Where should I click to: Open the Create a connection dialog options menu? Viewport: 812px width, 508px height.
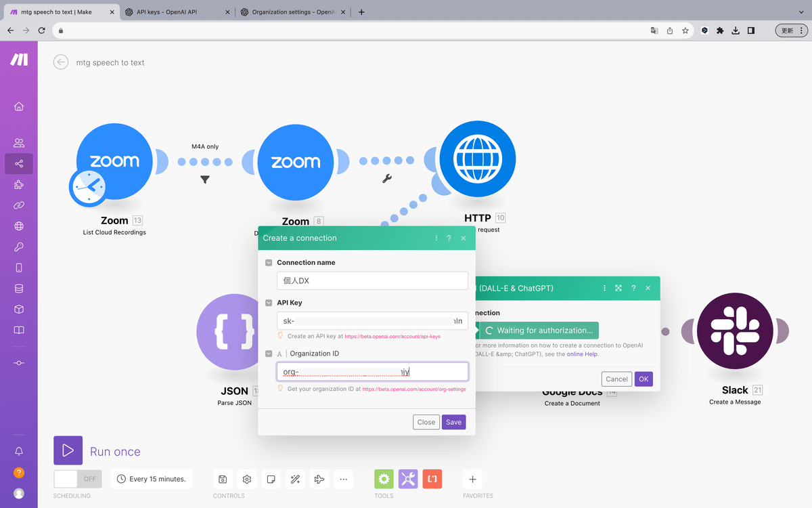click(436, 238)
